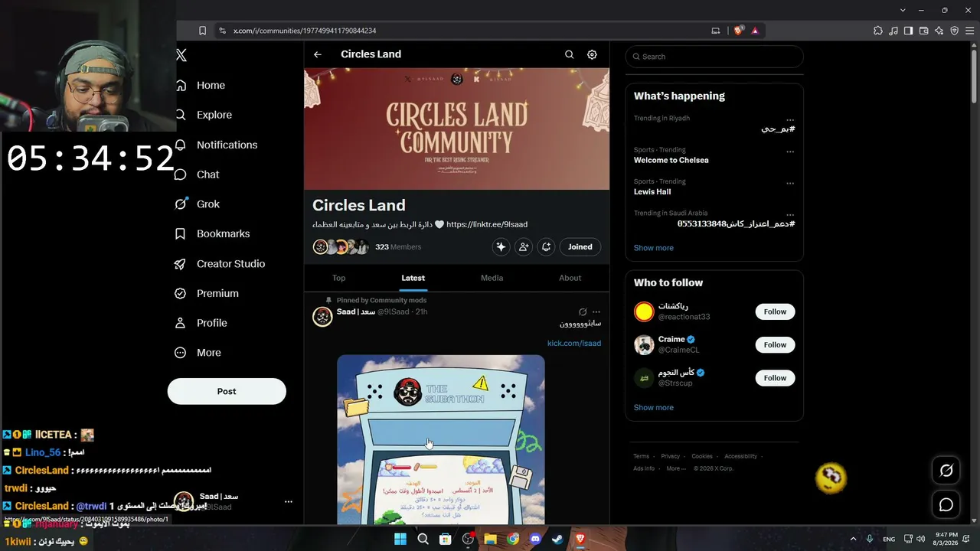Select the Latest tab
This screenshot has width=980, height=551.
point(413,278)
